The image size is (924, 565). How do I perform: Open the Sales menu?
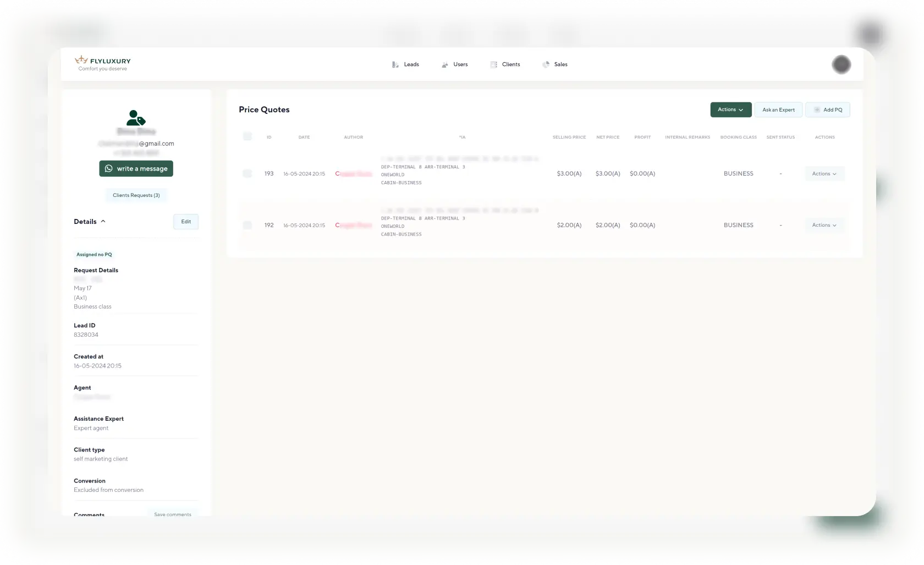click(x=560, y=64)
